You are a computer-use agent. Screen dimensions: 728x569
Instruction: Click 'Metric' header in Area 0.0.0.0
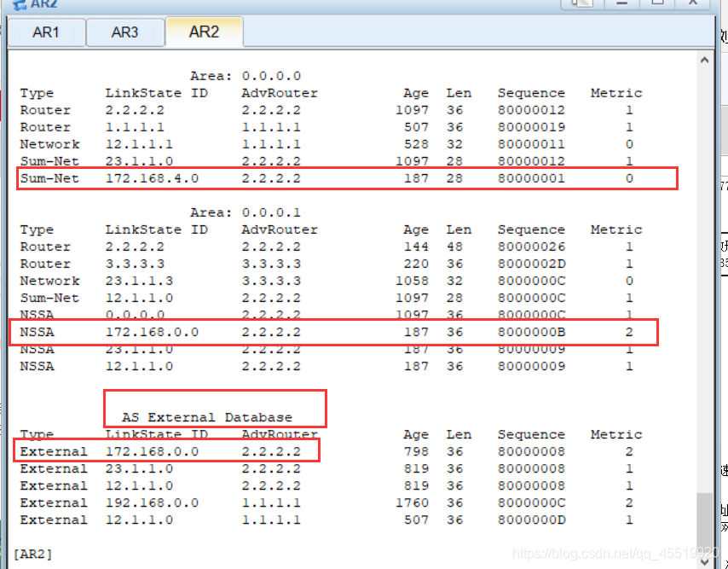[x=616, y=93]
